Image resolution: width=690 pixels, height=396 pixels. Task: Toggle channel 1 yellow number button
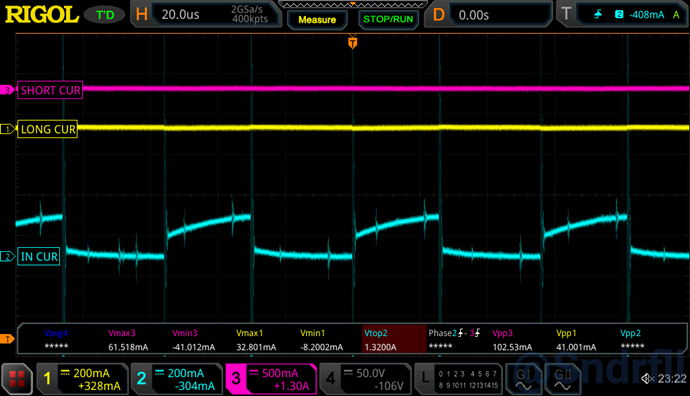point(48,378)
